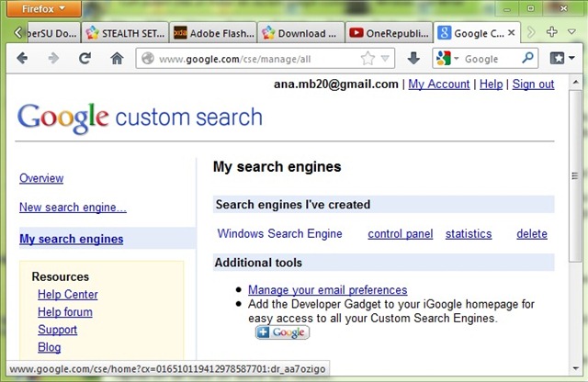Click the Google custom search logo
This screenshot has height=382, width=588.
click(140, 118)
